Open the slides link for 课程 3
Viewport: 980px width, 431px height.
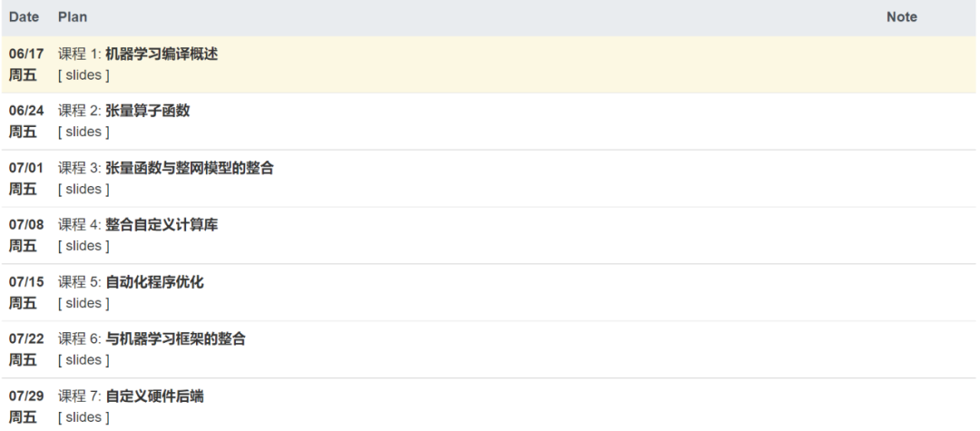tap(83, 190)
